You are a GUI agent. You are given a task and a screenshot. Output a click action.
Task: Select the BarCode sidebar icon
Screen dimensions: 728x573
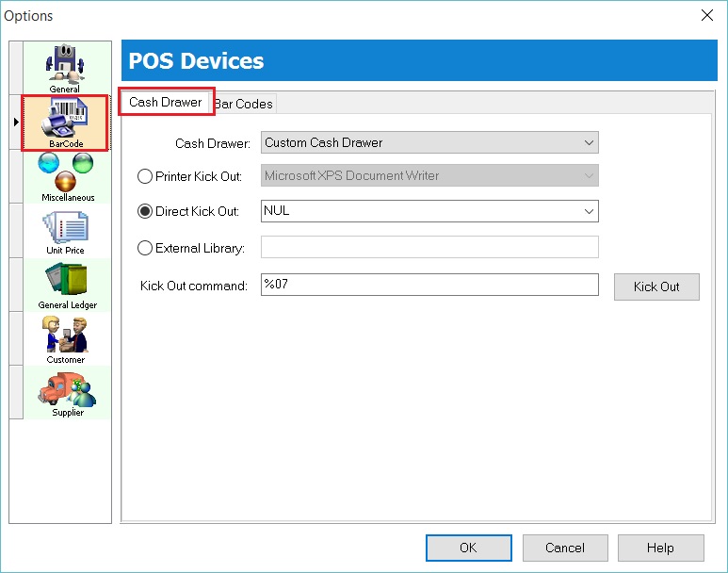tap(66, 122)
